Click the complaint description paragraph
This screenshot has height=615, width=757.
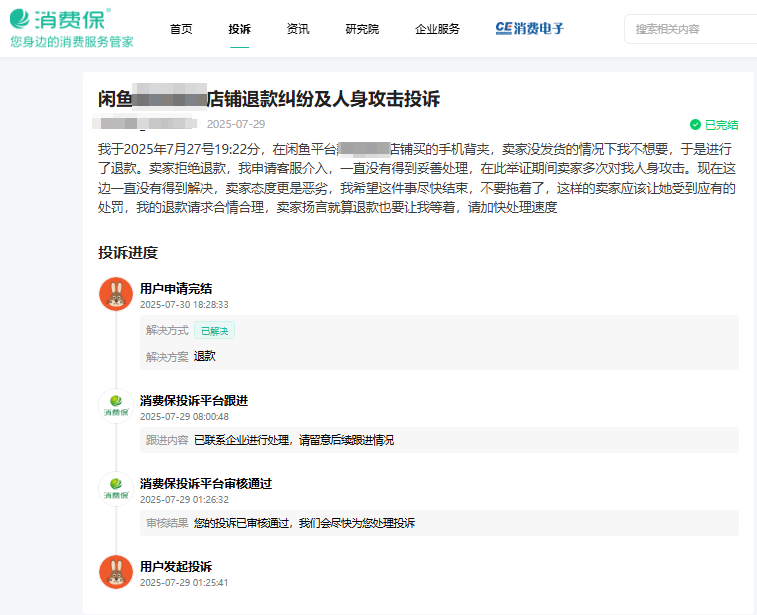click(x=417, y=178)
